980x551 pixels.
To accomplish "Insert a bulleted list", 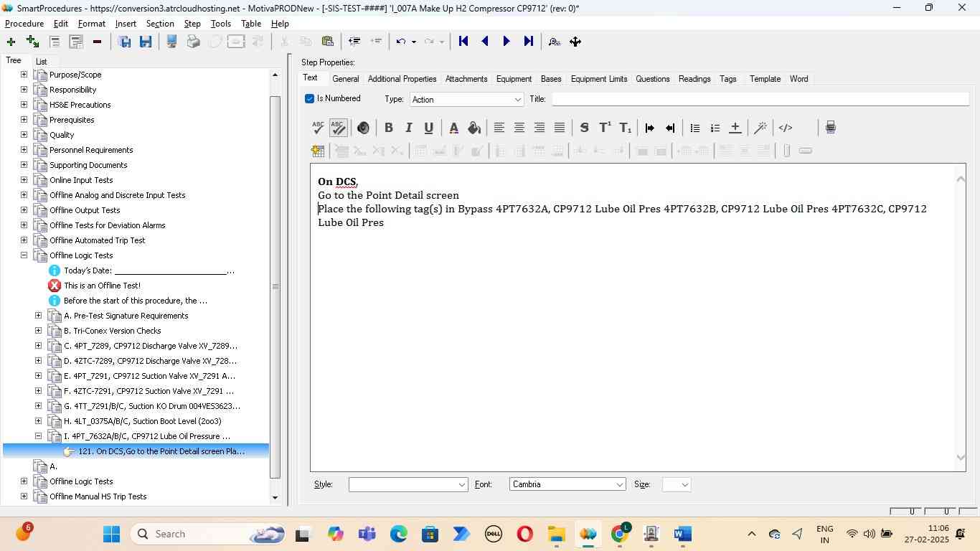I will (x=694, y=128).
